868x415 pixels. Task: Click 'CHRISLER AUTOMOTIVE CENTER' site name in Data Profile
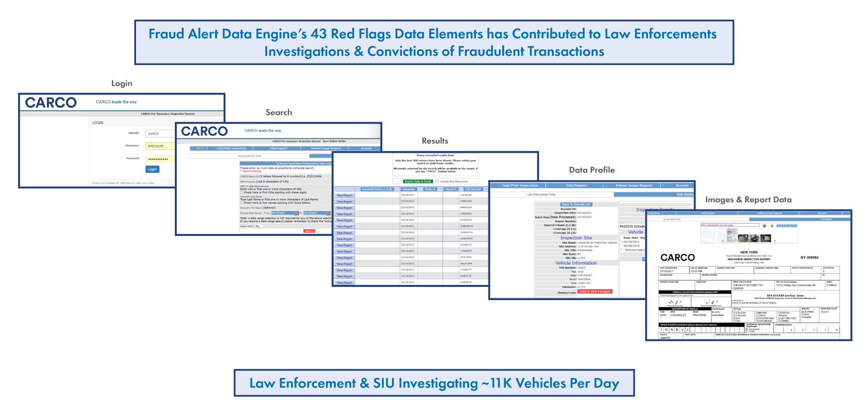[x=597, y=243]
